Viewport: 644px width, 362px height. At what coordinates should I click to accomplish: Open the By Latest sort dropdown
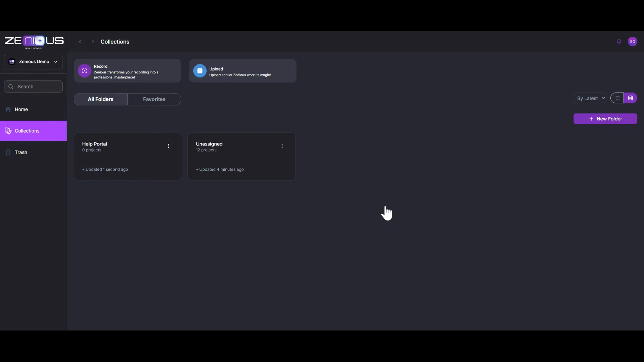[590, 98]
